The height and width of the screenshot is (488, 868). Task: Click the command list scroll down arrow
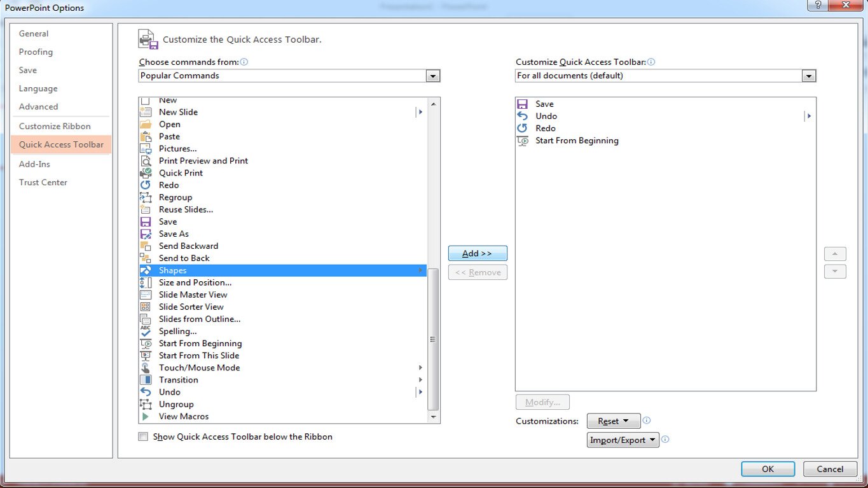pos(434,417)
